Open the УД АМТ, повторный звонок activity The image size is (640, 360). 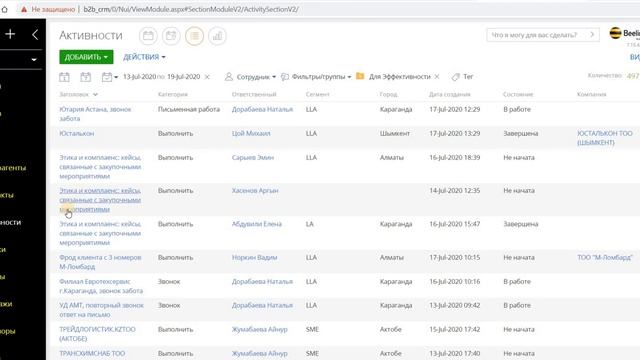tap(101, 310)
